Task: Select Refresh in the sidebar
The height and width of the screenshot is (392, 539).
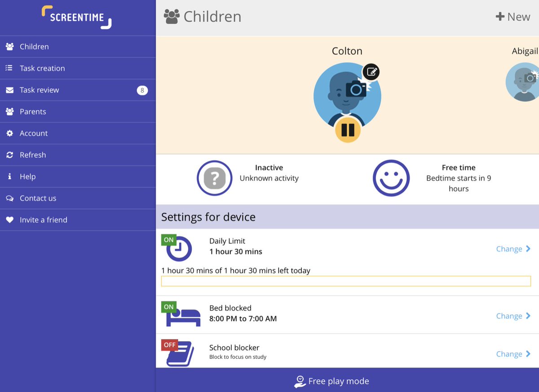Action: [78, 155]
